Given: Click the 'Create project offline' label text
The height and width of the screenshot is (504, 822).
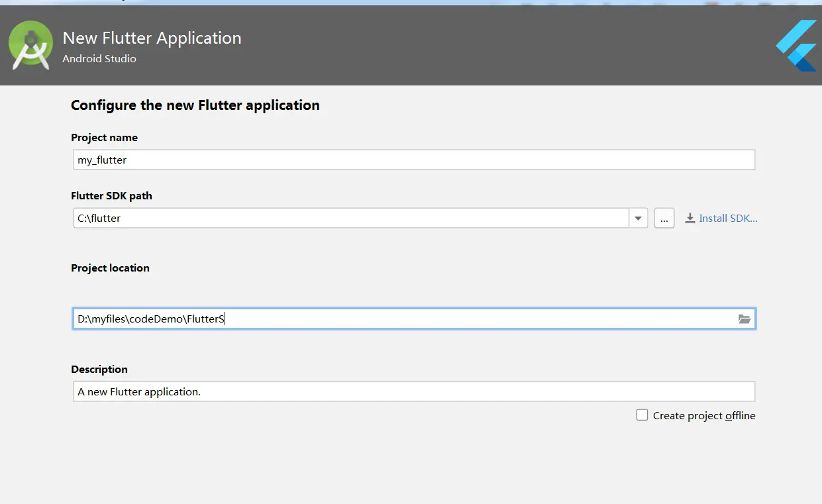Looking at the screenshot, I should [704, 416].
